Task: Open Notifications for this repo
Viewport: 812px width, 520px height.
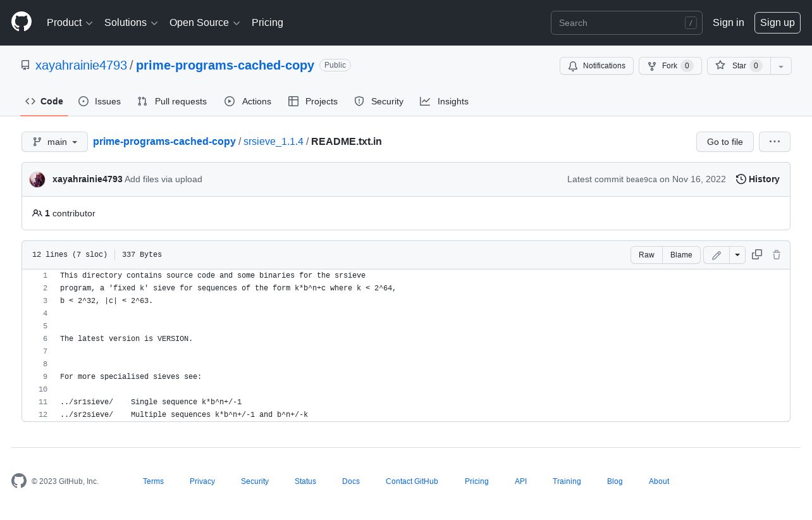Action: [596, 66]
